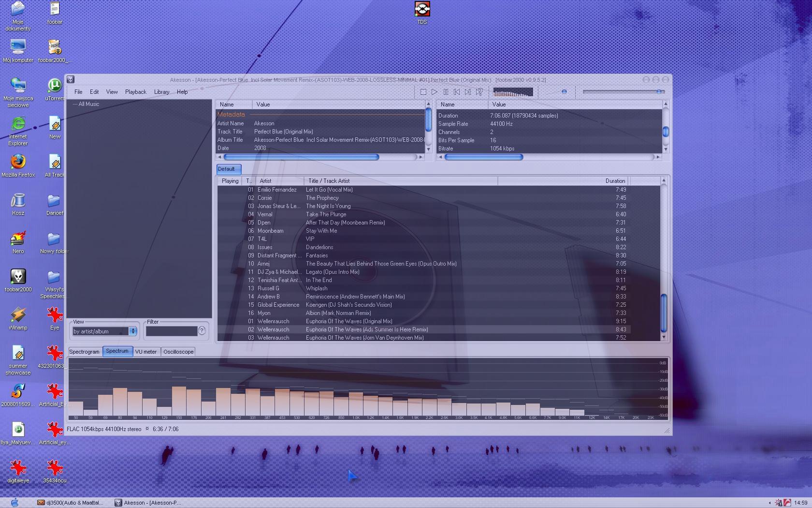The width and height of the screenshot is (812, 508).
Task: Open the Playback menu
Action: [135, 92]
